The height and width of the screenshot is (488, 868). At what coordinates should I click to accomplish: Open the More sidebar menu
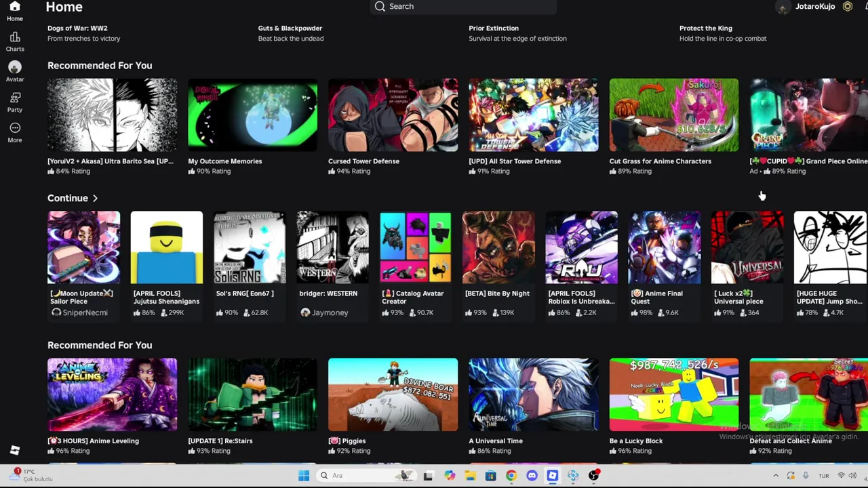tap(15, 128)
